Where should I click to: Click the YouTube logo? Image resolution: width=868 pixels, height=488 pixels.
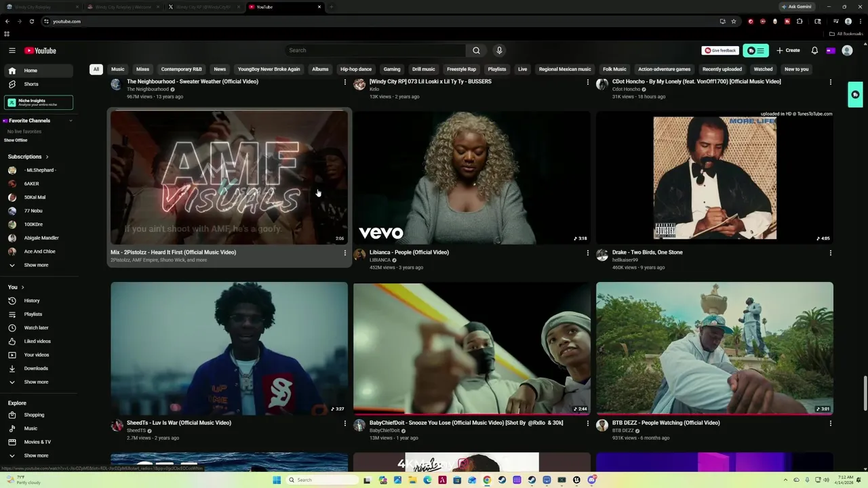41,50
